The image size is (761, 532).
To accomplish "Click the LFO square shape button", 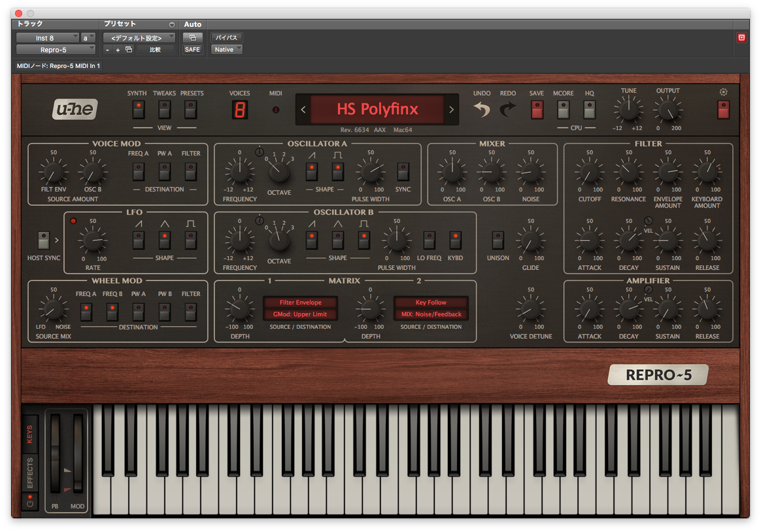I will point(191,240).
